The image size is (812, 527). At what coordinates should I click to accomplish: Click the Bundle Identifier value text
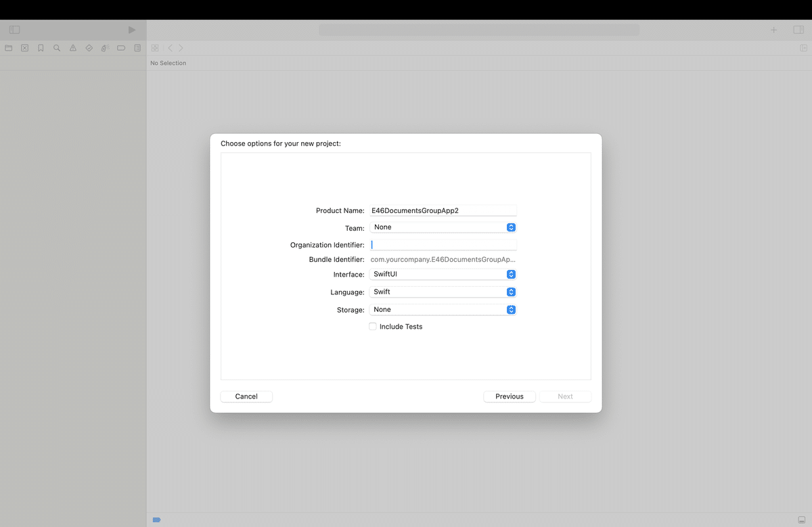click(443, 259)
